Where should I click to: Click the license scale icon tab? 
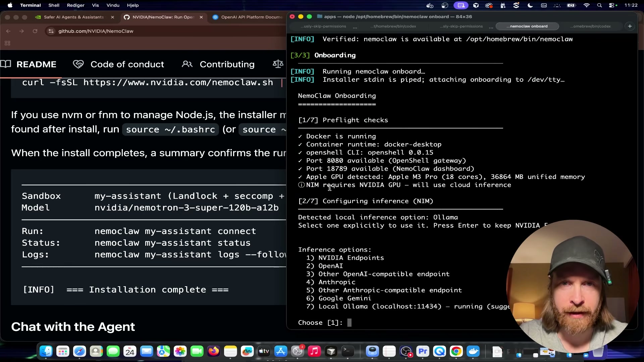pos(278,64)
